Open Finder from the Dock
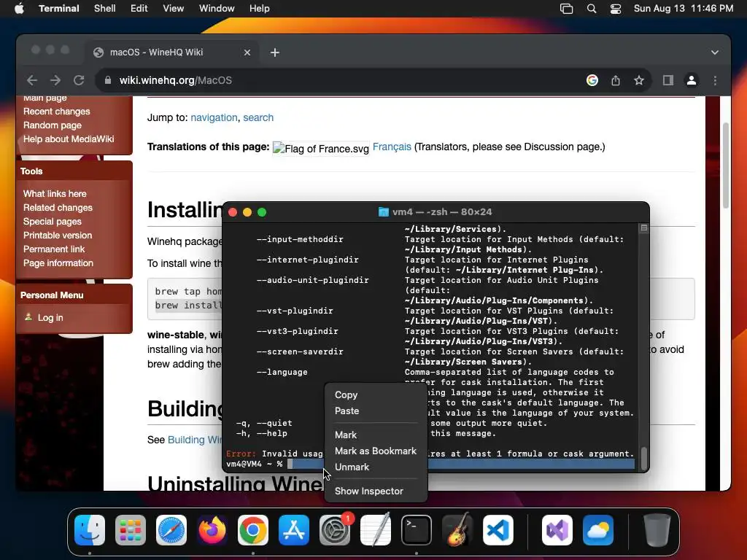747x560 pixels. click(x=90, y=530)
